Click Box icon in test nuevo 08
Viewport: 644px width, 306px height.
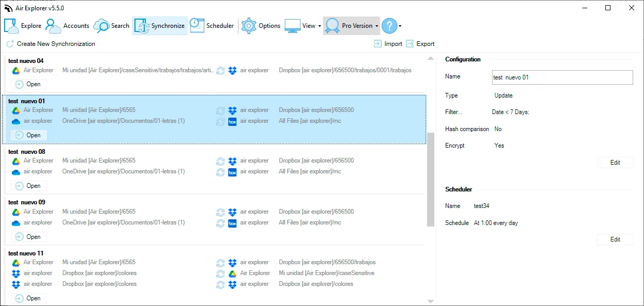point(232,172)
